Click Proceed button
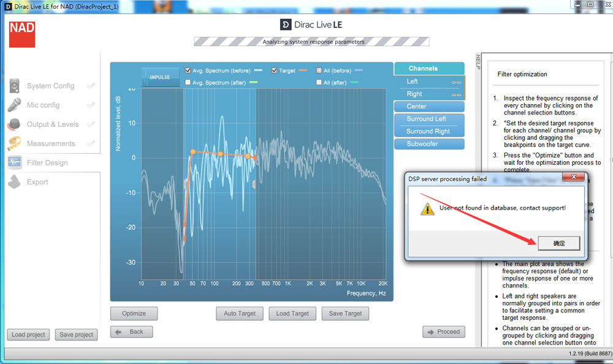Image resolution: width=613 pixels, height=364 pixels. (444, 332)
